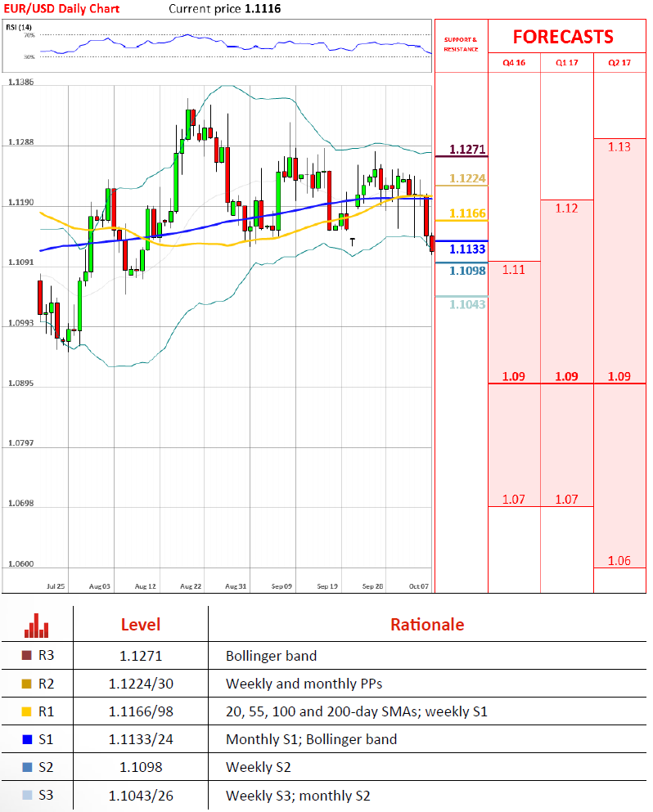Click the 1.1271 level table cell
Image resolution: width=653 pixels, height=812 pixels.
click(141, 656)
